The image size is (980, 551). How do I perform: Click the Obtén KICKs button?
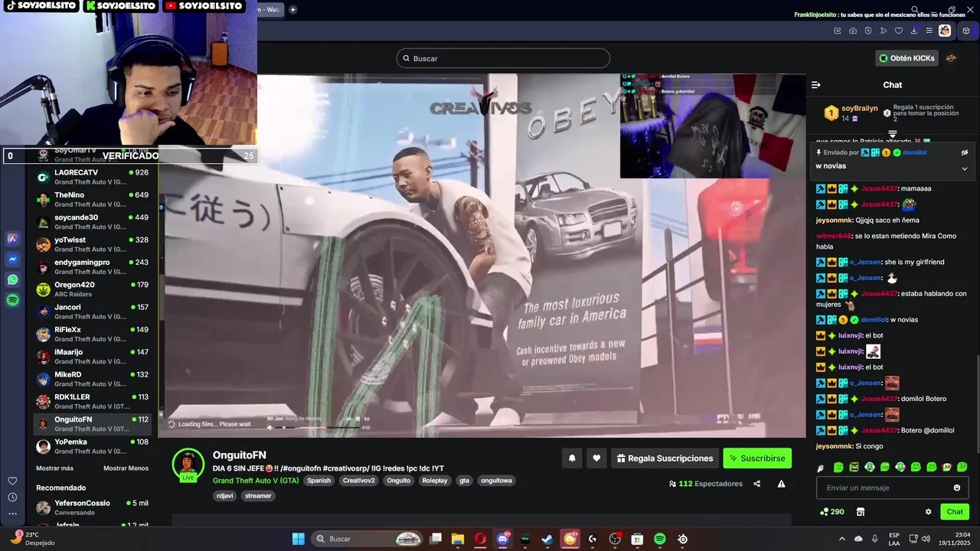tap(907, 58)
